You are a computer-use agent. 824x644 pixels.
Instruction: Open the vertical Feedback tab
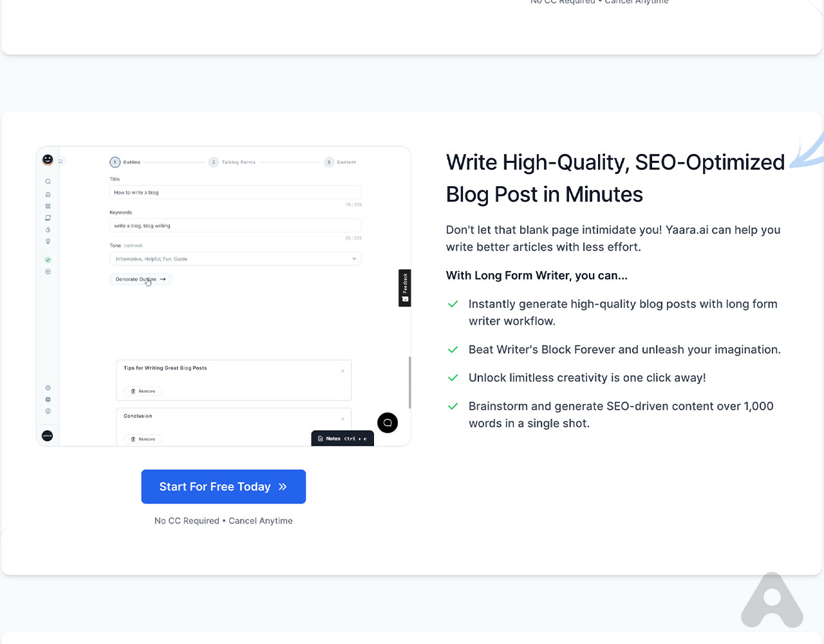404,287
